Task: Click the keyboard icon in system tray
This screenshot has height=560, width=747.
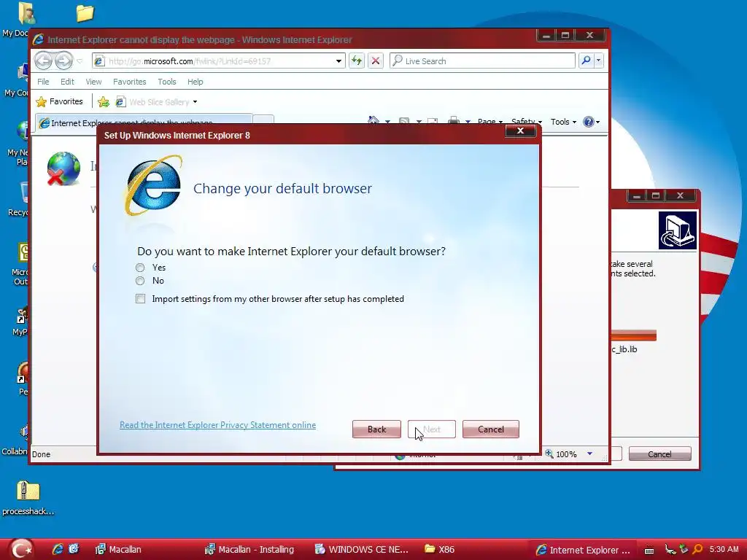Action: click(x=649, y=550)
